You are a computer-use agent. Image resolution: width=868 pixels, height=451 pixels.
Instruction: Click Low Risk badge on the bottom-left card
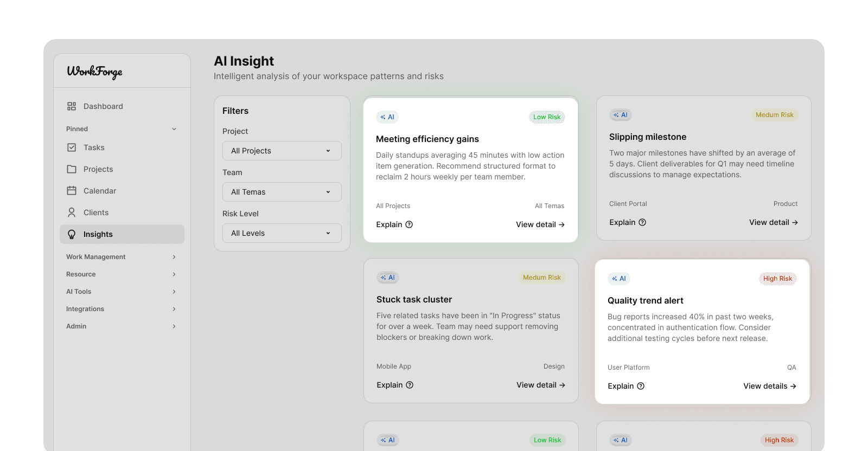[x=547, y=440]
